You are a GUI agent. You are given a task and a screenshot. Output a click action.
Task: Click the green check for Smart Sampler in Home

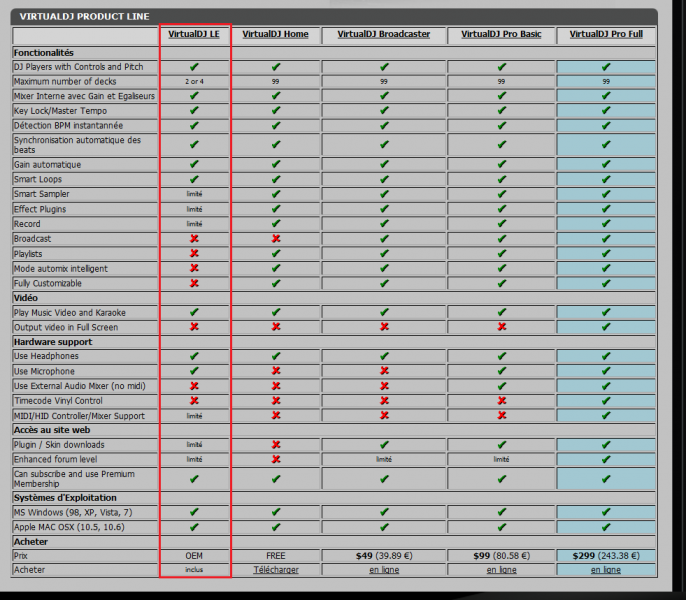coord(276,194)
